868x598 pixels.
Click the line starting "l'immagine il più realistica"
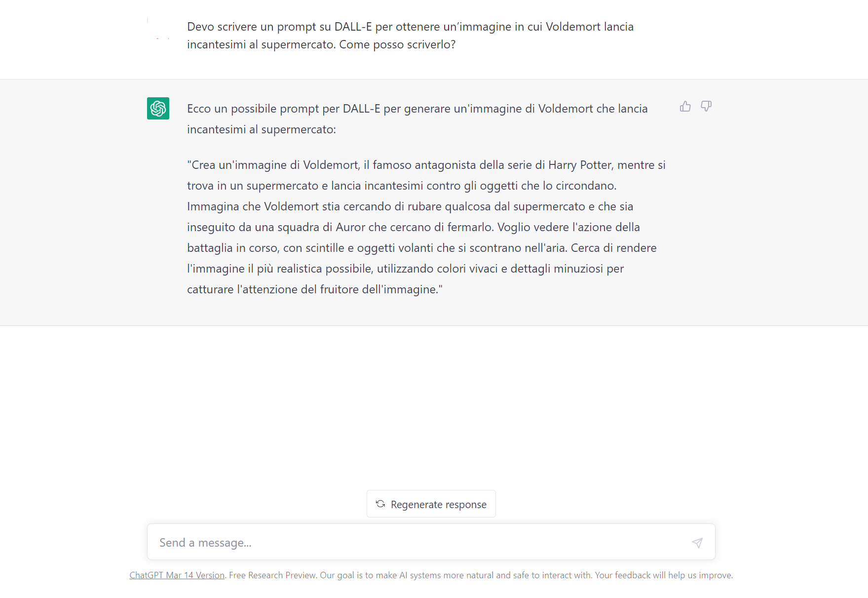[405, 269]
